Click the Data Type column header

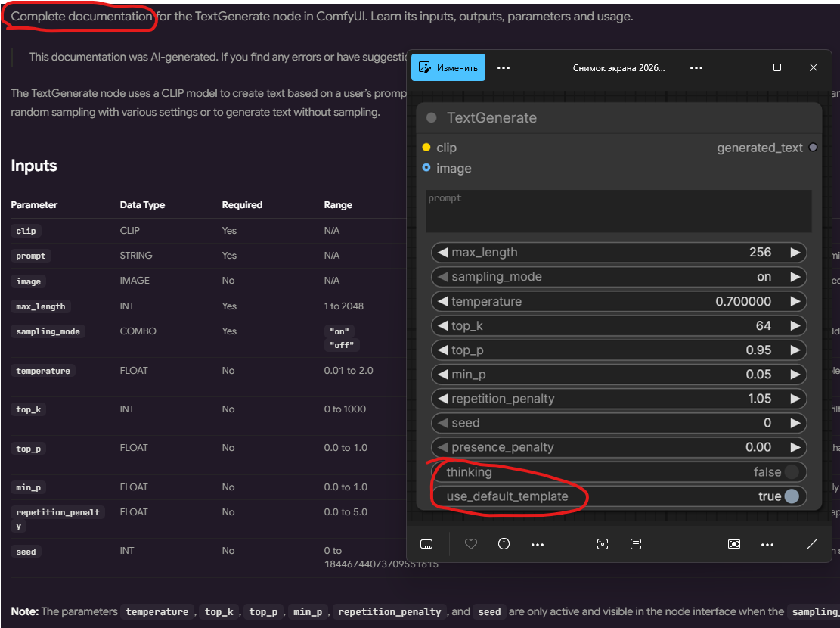pos(142,205)
